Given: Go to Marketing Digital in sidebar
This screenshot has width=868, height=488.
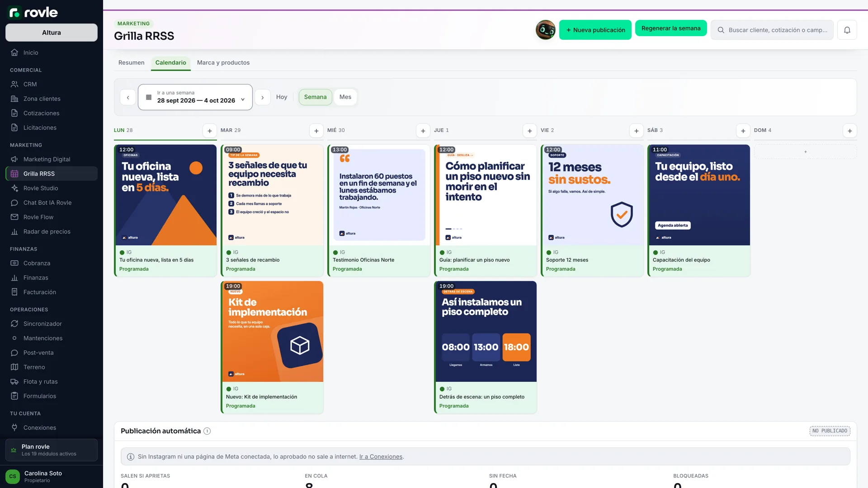Looking at the screenshot, I should pyautogui.click(x=52, y=159).
